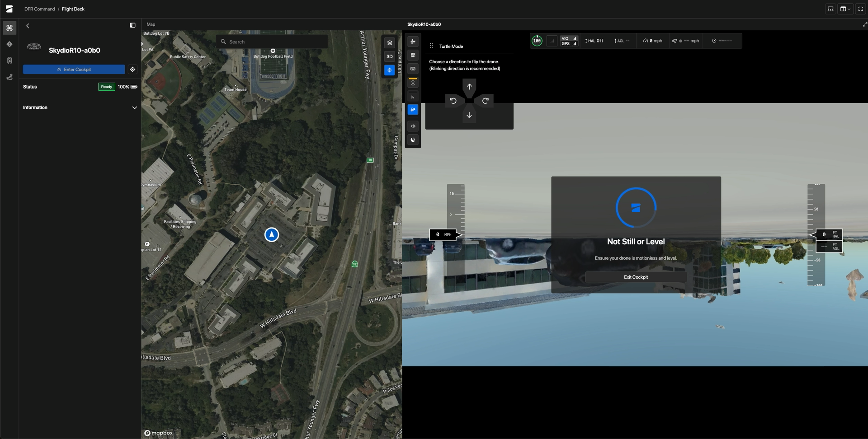Image resolution: width=868 pixels, height=439 pixels.
Task: Flip drone backward with down arrow
Action: click(469, 115)
